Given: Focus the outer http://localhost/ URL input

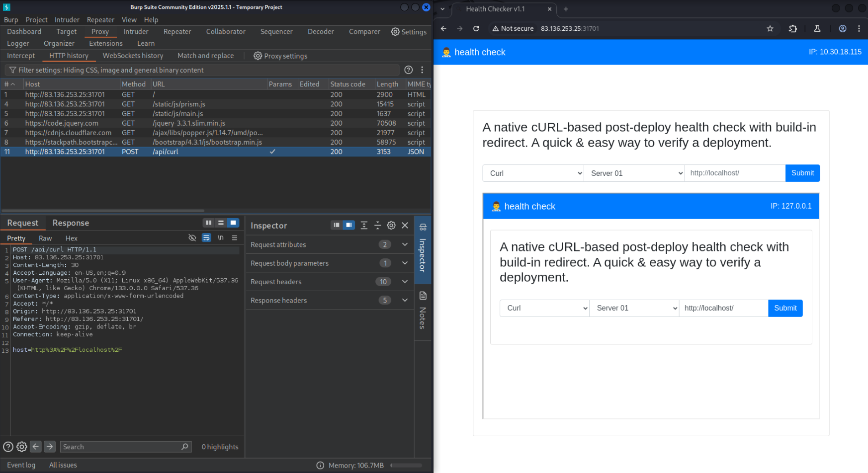Looking at the screenshot, I should [x=735, y=173].
